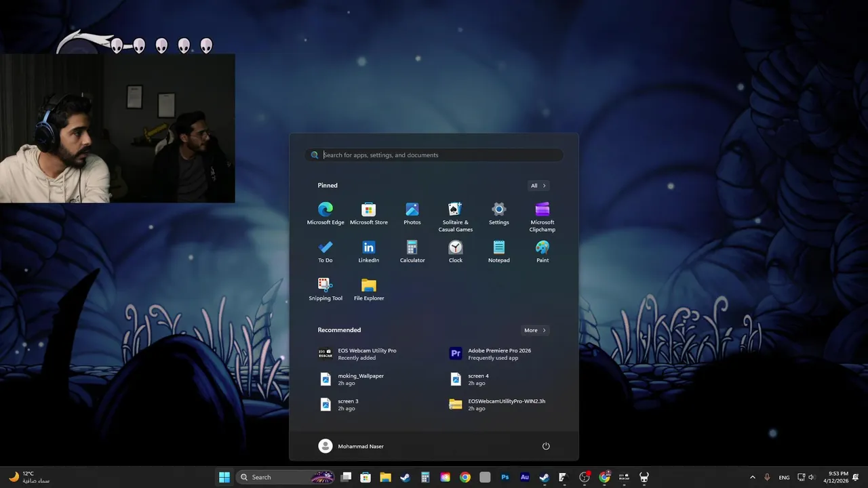Open the weather widget showing 12°C

[28, 477]
